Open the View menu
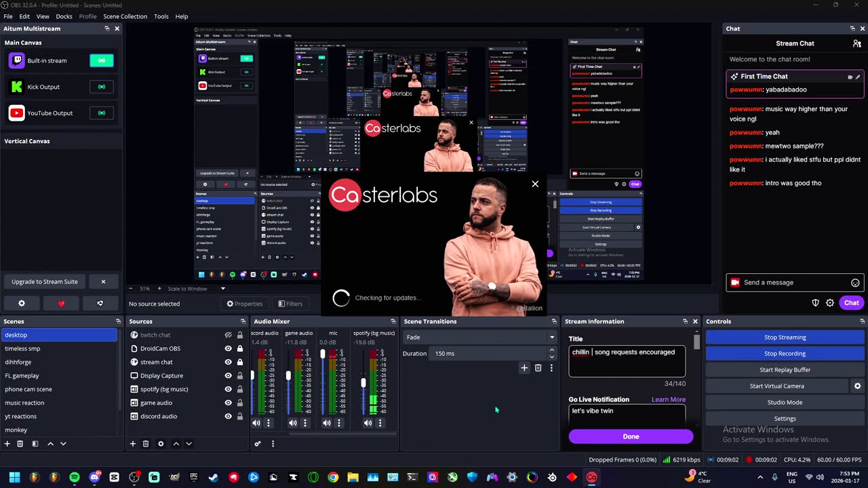 coord(43,16)
